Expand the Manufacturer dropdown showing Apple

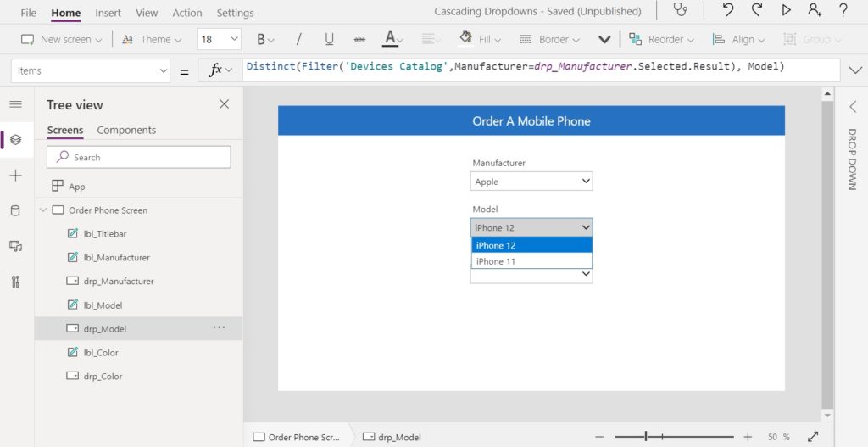(x=531, y=182)
